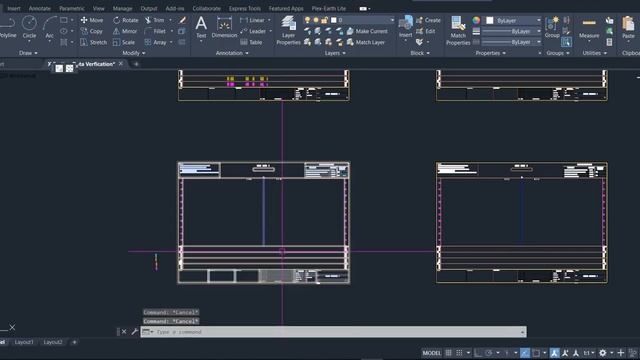This screenshot has width=640, height=360.
Task: Open Layer Properties manager
Action: 288,30
